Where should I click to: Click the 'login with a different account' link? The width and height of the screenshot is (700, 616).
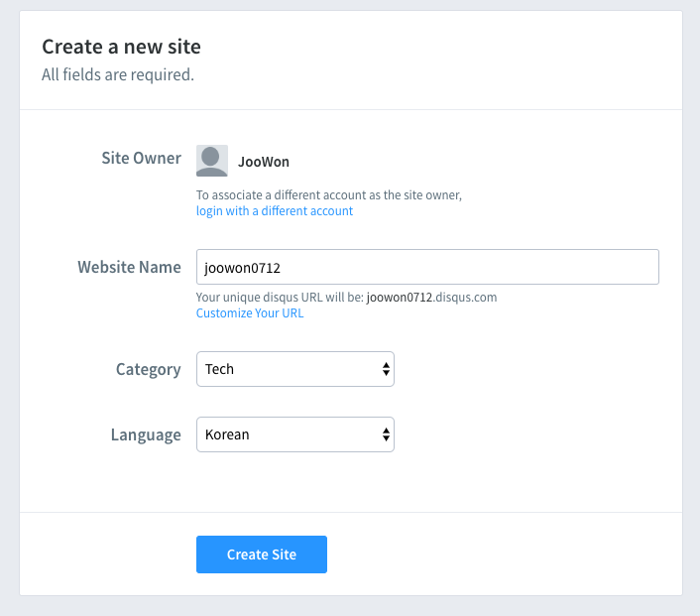point(275,211)
